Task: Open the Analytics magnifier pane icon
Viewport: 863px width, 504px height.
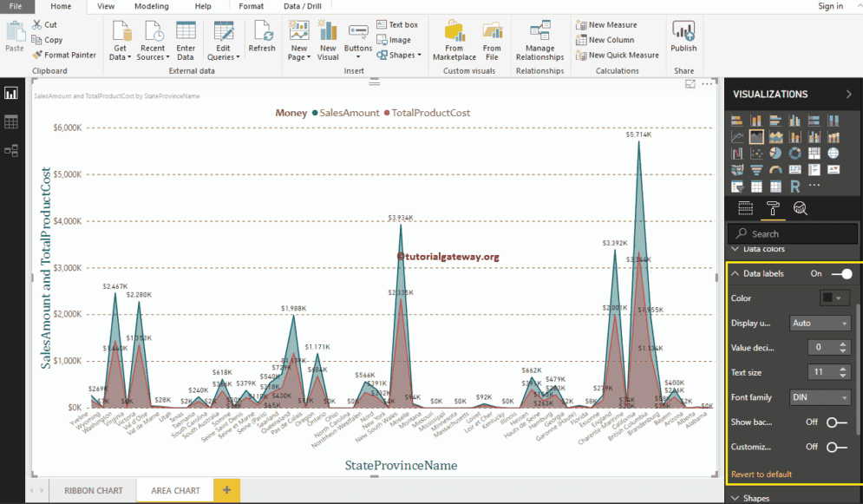Action: click(x=800, y=208)
